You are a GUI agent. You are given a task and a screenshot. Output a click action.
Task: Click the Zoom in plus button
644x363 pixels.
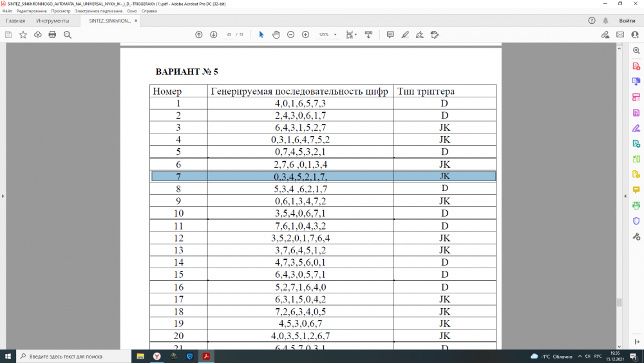[x=305, y=35]
